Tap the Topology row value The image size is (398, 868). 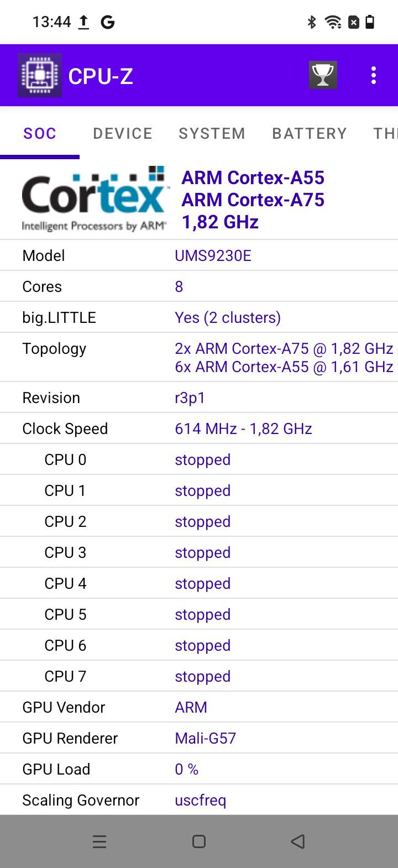(x=284, y=357)
